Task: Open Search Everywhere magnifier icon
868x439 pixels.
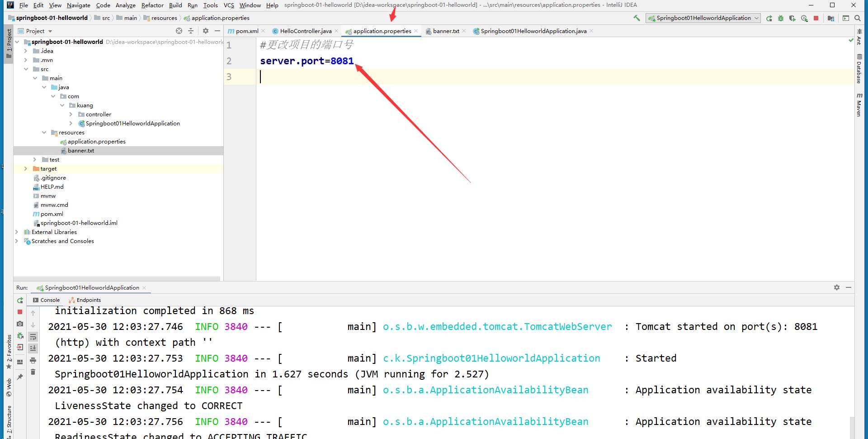Action: tap(858, 18)
